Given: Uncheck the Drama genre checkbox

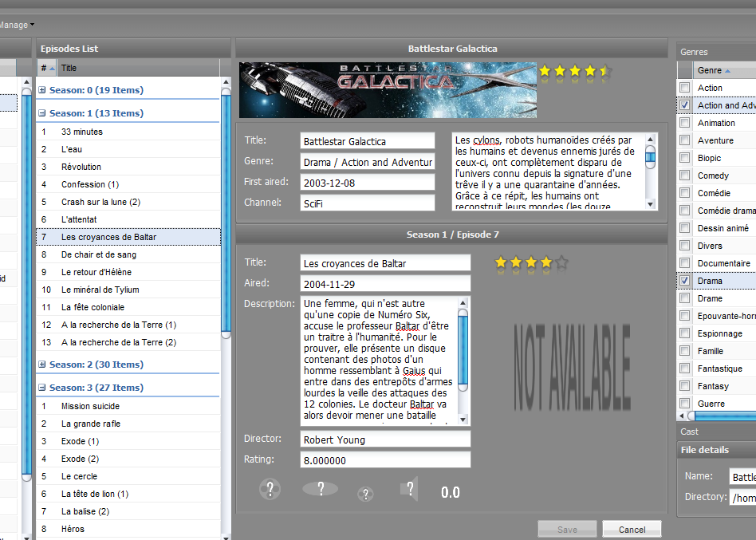Looking at the screenshot, I should pos(685,281).
